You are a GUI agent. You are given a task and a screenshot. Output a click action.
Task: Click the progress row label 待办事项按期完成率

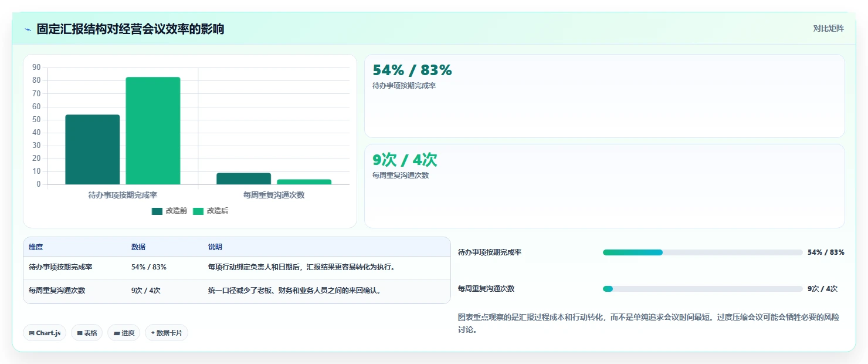(490, 252)
